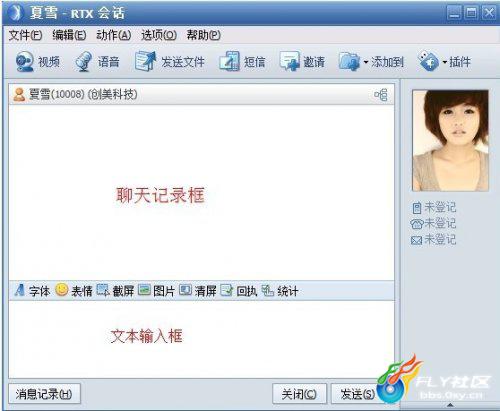This screenshot has width=500, height=411.
Task: Click inside the 文本输入框 message input area
Action: click(201, 339)
